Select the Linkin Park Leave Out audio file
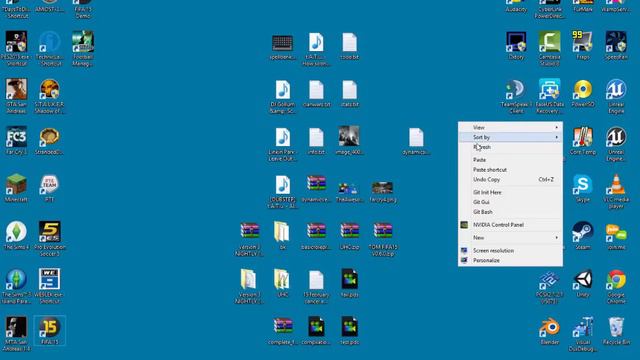This screenshot has width=640, height=360. [x=282, y=144]
